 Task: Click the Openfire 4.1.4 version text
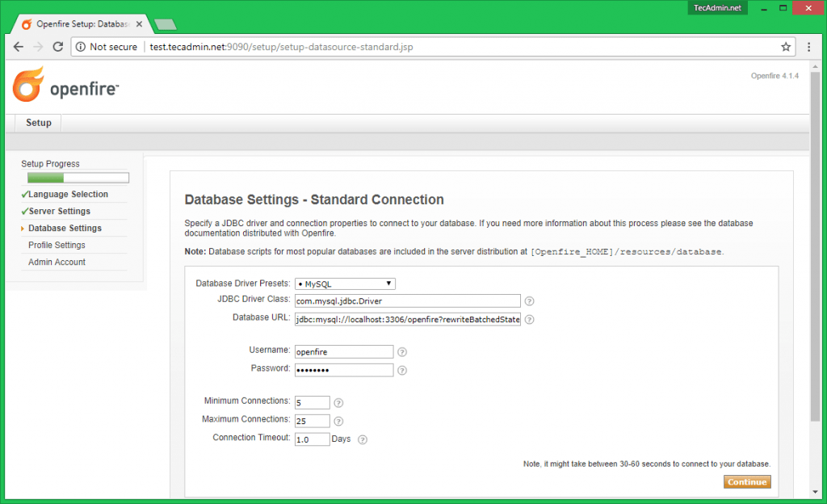(775, 76)
